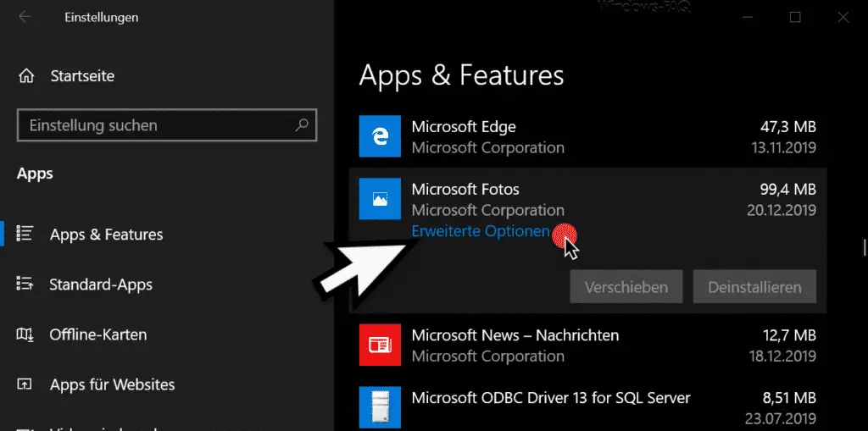Image resolution: width=868 pixels, height=431 pixels.
Task: Click the app list scrollbar thumb
Action: [864, 246]
